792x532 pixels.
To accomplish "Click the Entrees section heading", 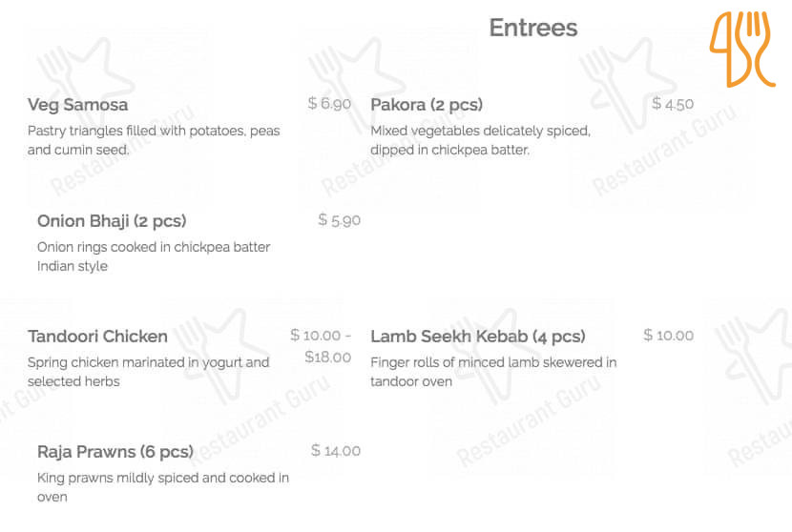I will coord(533,28).
